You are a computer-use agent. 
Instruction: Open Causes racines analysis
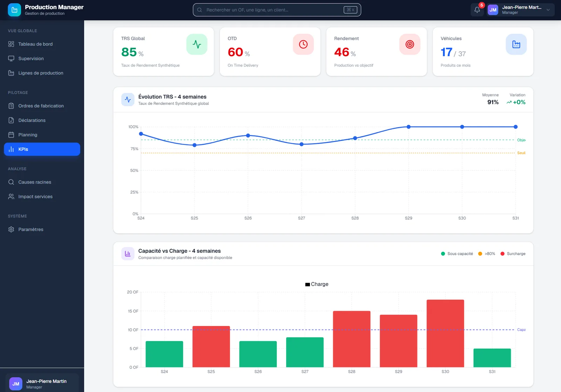pos(42,182)
